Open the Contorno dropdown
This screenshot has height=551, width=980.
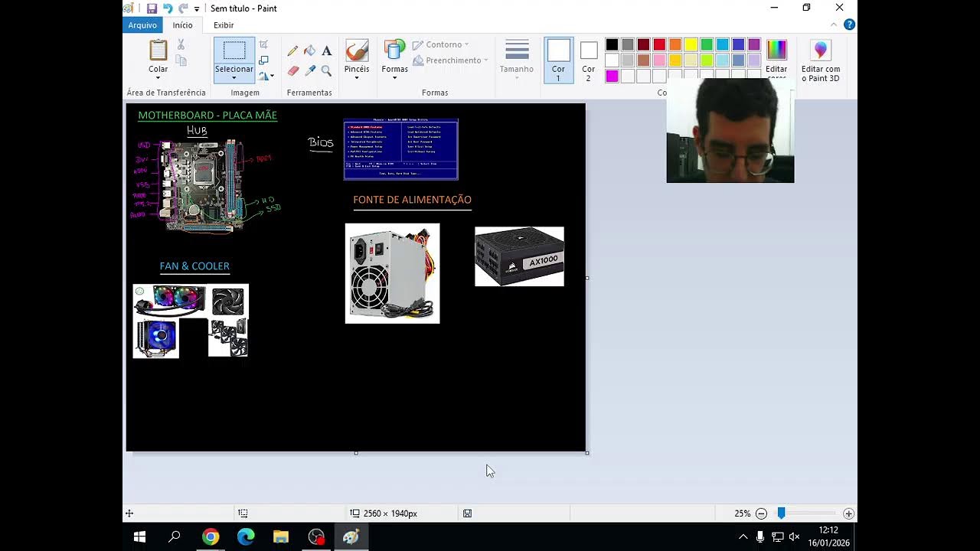441,44
